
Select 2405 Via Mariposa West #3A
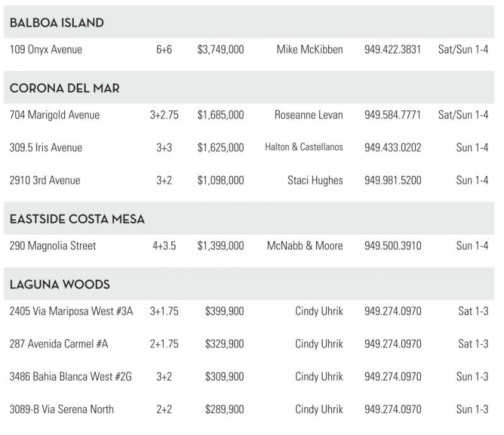click(71, 311)
